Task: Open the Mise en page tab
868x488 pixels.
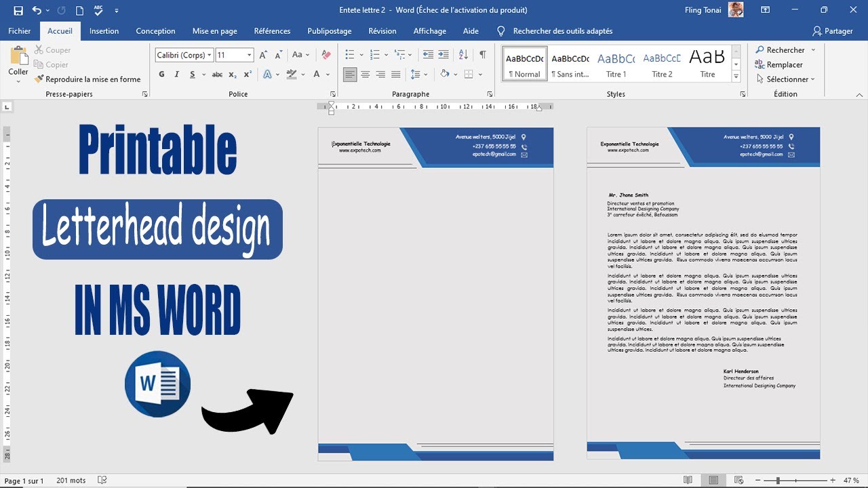Action: click(215, 31)
